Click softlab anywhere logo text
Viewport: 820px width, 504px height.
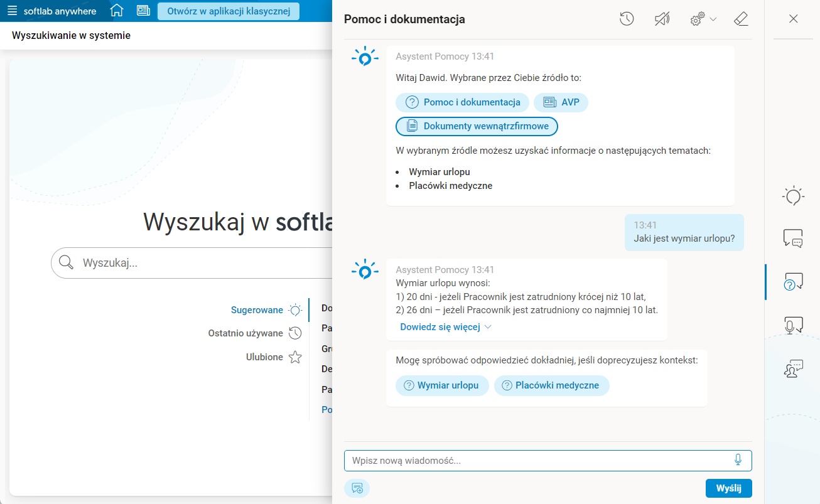tap(60, 11)
